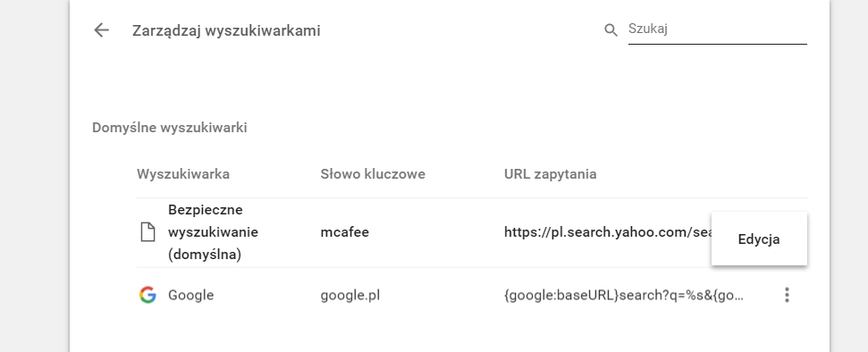Click the mcafee keyword

point(344,232)
